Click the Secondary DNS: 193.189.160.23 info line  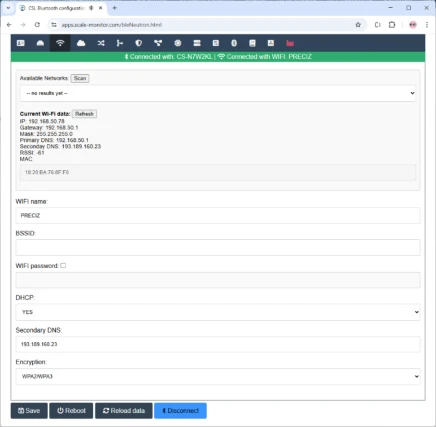60,147
